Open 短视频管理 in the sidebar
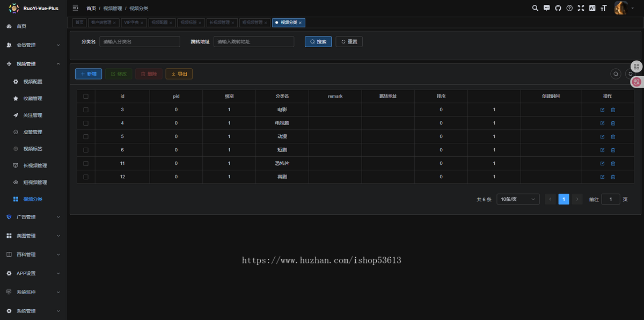 pos(33,182)
